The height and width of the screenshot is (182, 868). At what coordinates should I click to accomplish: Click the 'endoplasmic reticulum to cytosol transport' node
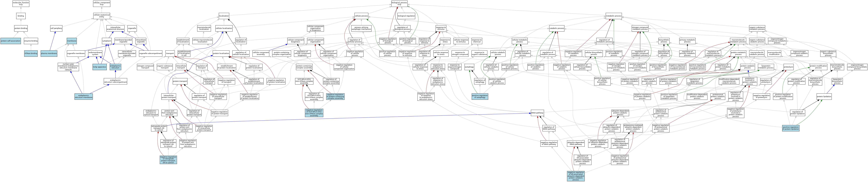pos(151,113)
